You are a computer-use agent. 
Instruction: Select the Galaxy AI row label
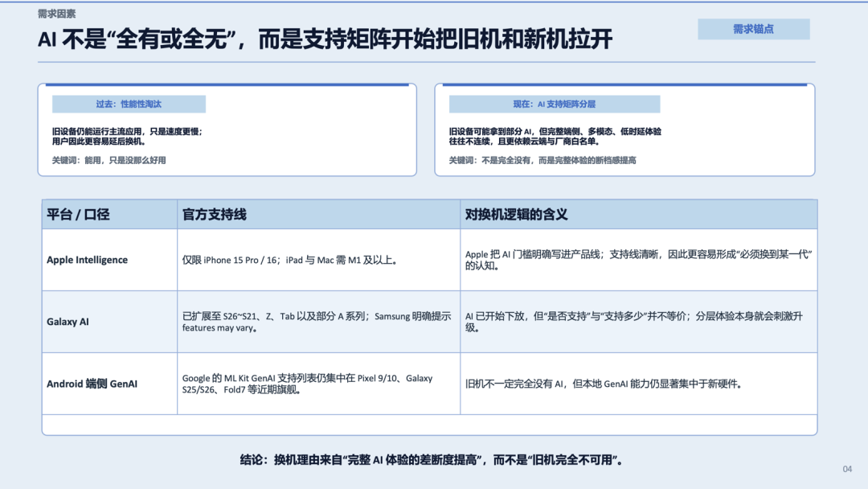click(68, 322)
